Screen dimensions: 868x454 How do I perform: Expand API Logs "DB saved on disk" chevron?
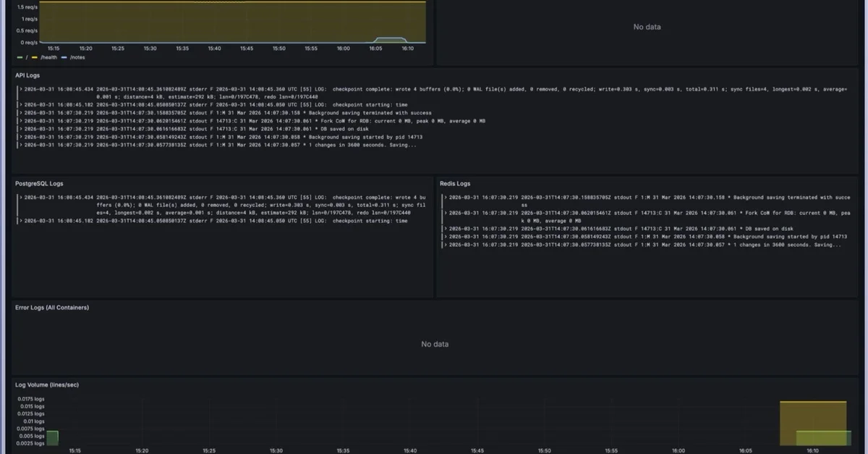pyautogui.click(x=20, y=129)
